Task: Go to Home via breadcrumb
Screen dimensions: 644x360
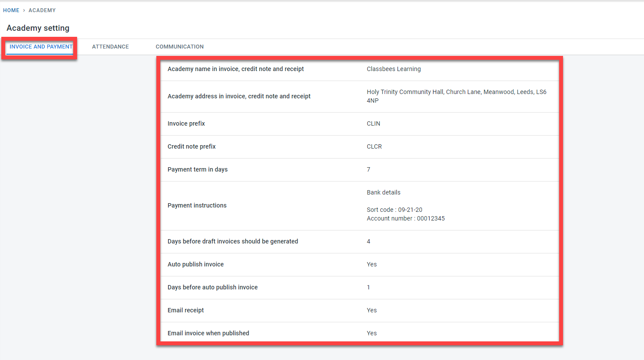Action: pyautogui.click(x=11, y=10)
